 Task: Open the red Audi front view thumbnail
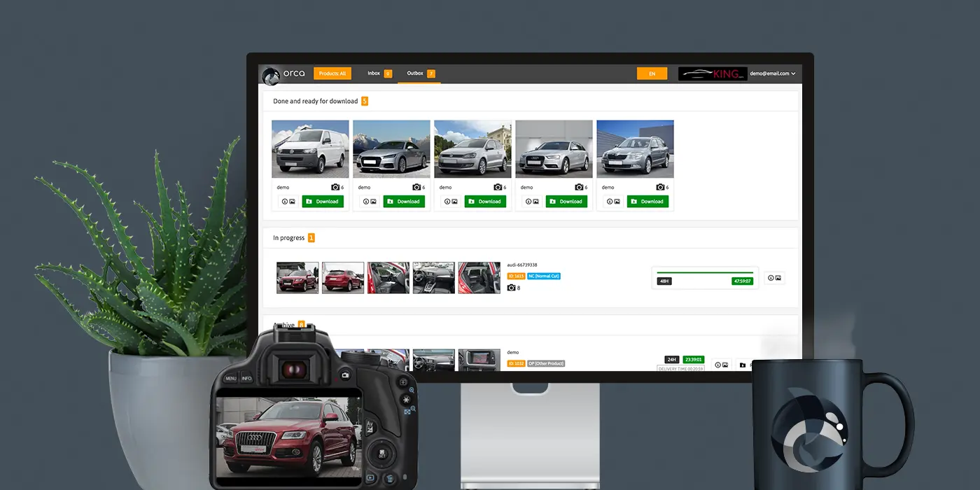pos(297,278)
